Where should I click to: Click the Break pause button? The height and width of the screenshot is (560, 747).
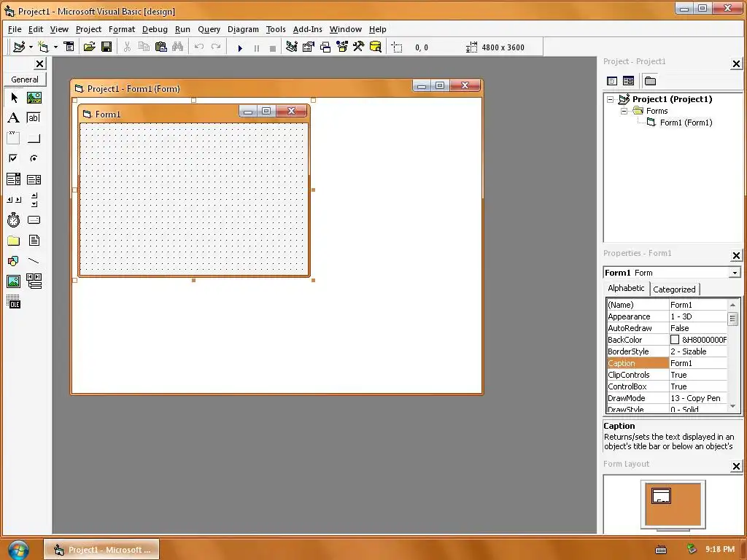coord(257,48)
